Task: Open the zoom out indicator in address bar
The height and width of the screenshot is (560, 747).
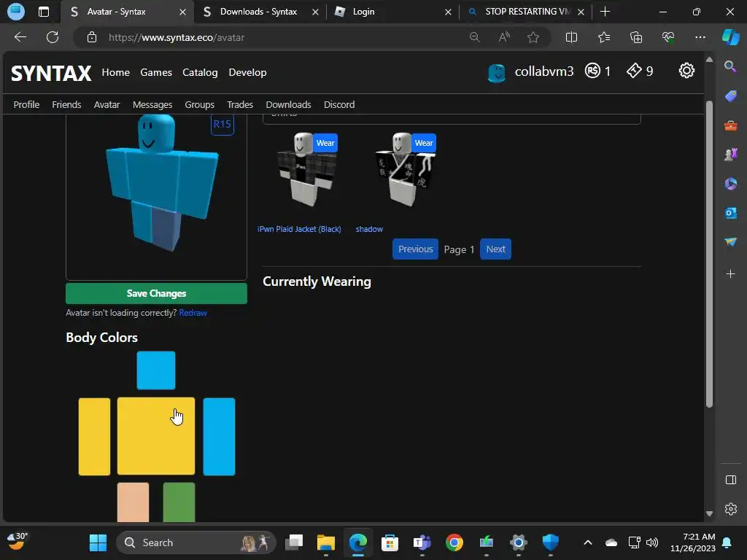Action: coord(474,37)
